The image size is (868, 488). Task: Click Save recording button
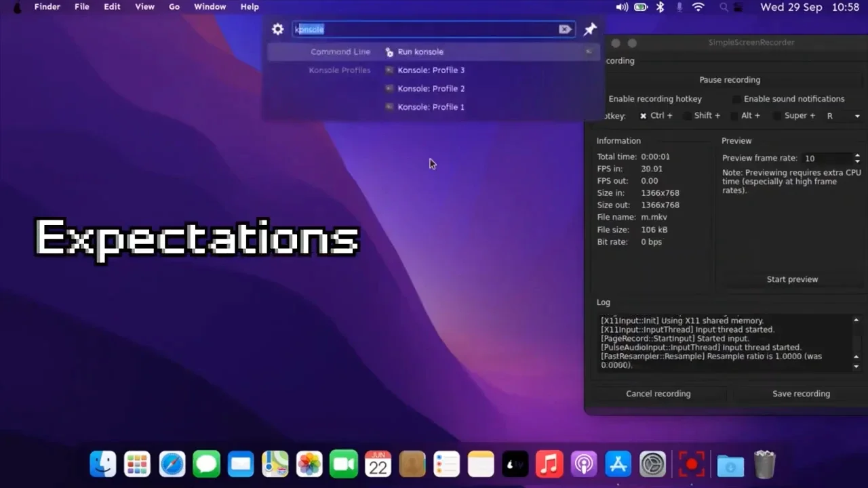[x=801, y=394]
